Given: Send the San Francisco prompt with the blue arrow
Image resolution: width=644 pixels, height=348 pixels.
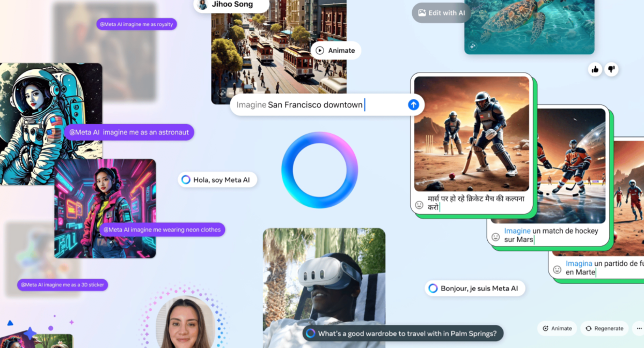Looking at the screenshot, I should 413,105.
